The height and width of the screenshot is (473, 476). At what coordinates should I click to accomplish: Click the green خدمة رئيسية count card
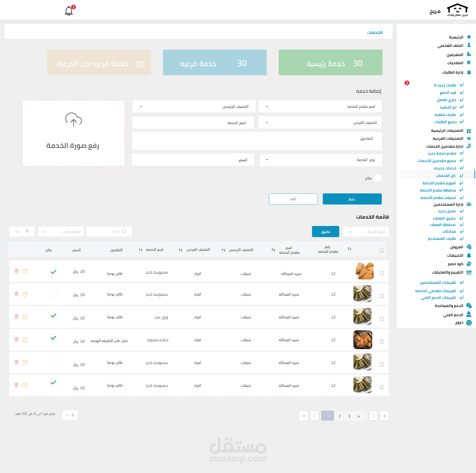[x=330, y=63]
